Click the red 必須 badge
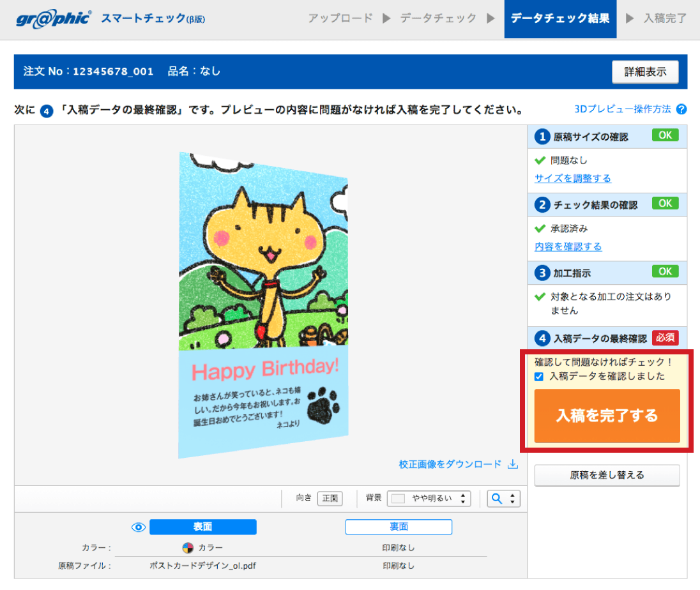The height and width of the screenshot is (590, 700). tap(666, 338)
